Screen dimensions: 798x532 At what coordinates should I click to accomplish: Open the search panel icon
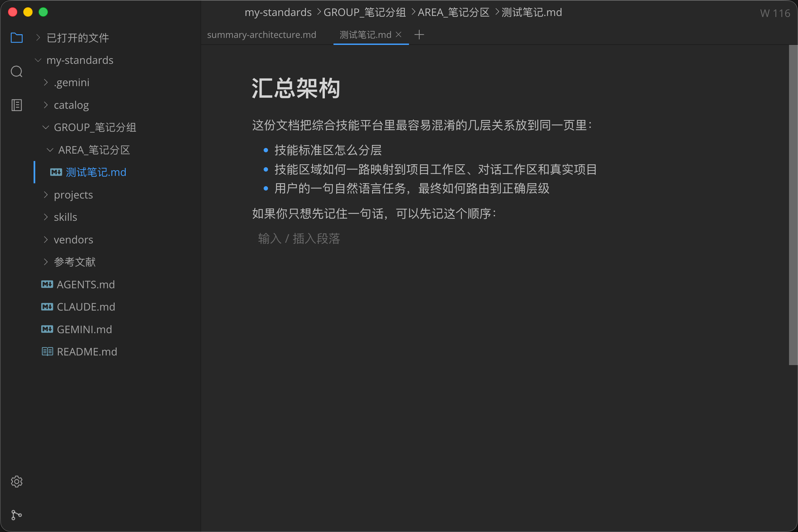click(17, 71)
